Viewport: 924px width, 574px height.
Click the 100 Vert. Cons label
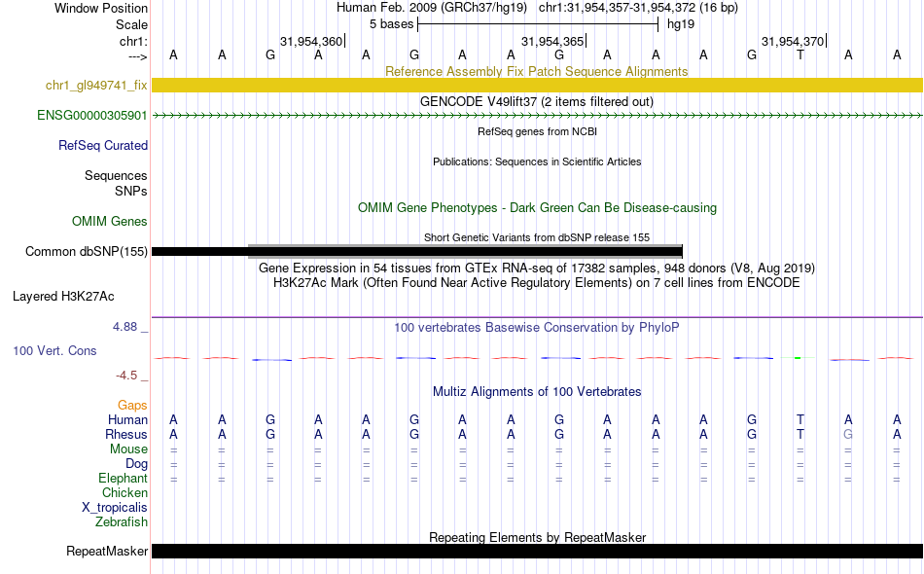pos(54,350)
